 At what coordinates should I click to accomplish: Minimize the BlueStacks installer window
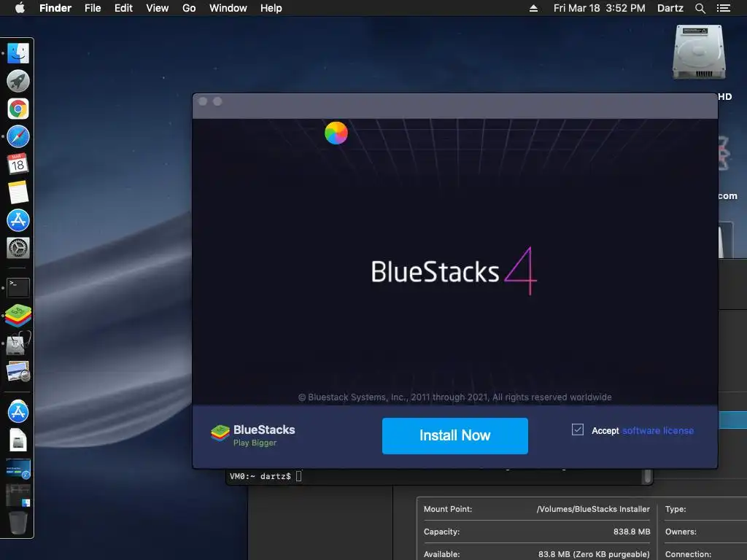[x=217, y=101]
